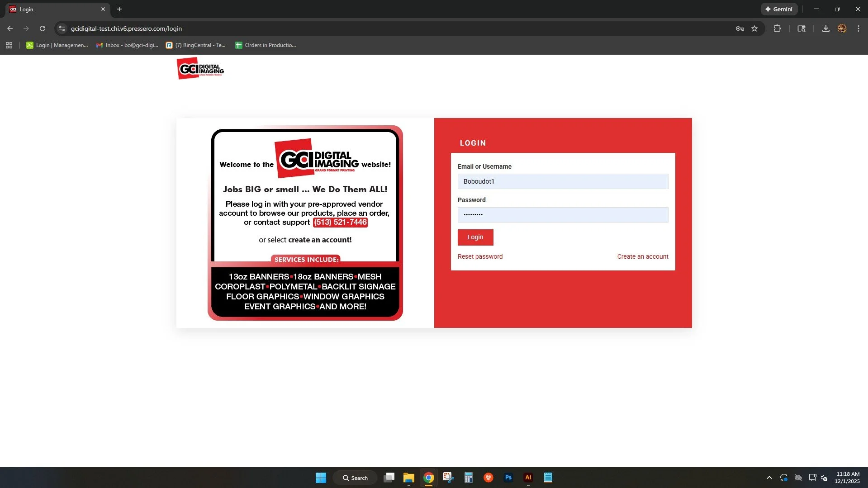
Task: Open the Reset password link
Action: [x=480, y=256]
